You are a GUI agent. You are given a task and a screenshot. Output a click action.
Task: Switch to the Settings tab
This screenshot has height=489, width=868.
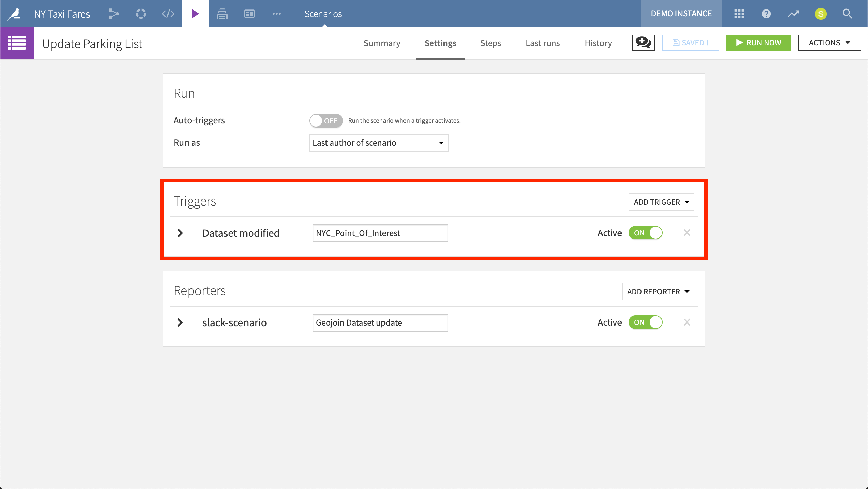440,43
